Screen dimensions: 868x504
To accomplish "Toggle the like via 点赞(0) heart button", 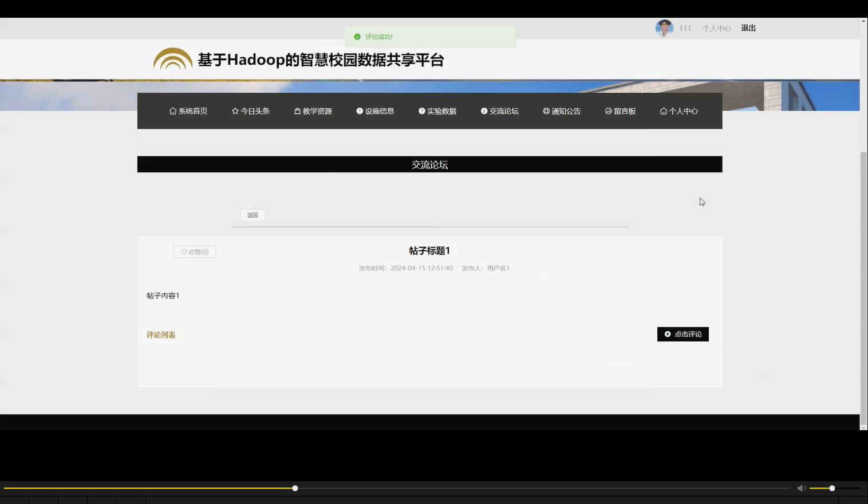I will (194, 251).
